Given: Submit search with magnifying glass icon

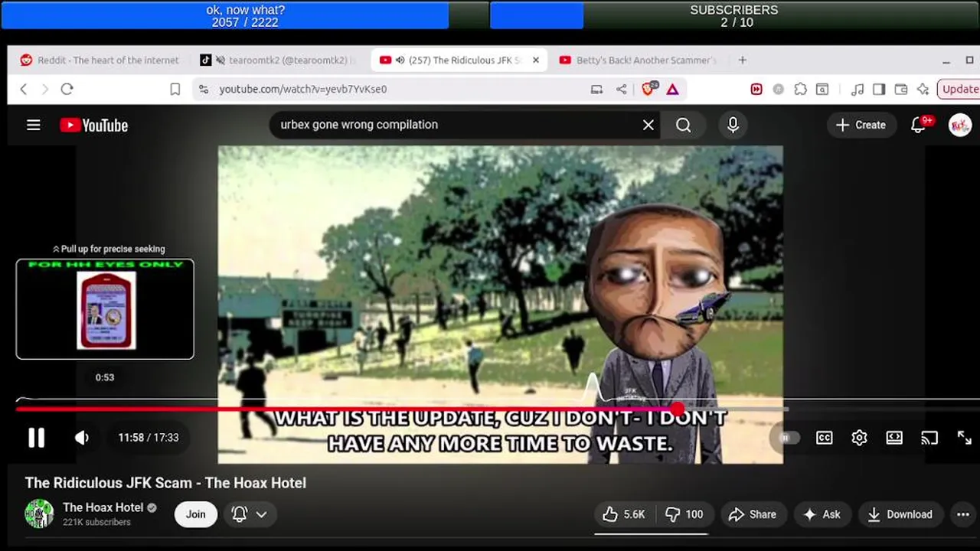Looking at the screenshot, I should (x=684, y=125).
